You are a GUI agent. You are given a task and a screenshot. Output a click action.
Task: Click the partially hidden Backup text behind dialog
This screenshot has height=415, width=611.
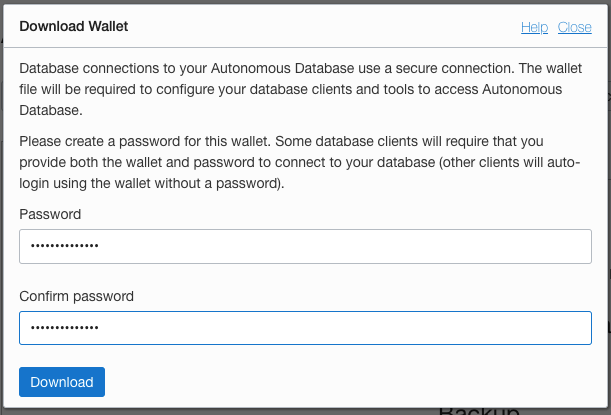479,411
